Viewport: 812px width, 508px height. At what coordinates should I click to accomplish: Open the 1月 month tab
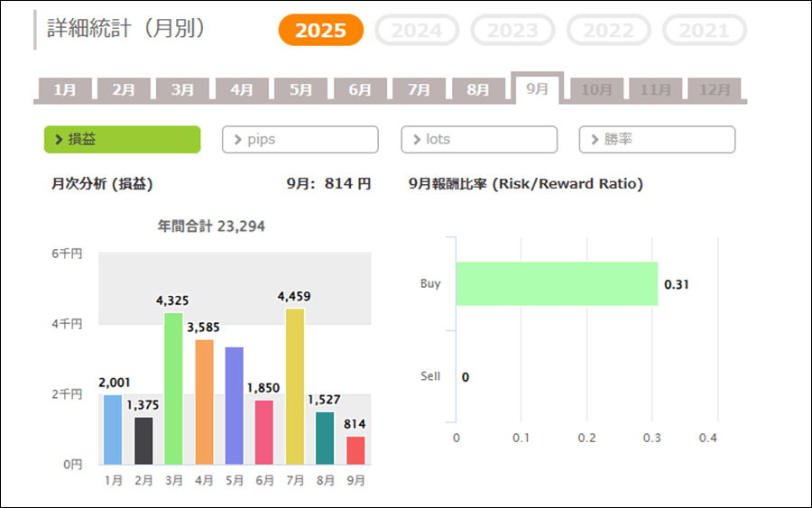coord(65,90)
